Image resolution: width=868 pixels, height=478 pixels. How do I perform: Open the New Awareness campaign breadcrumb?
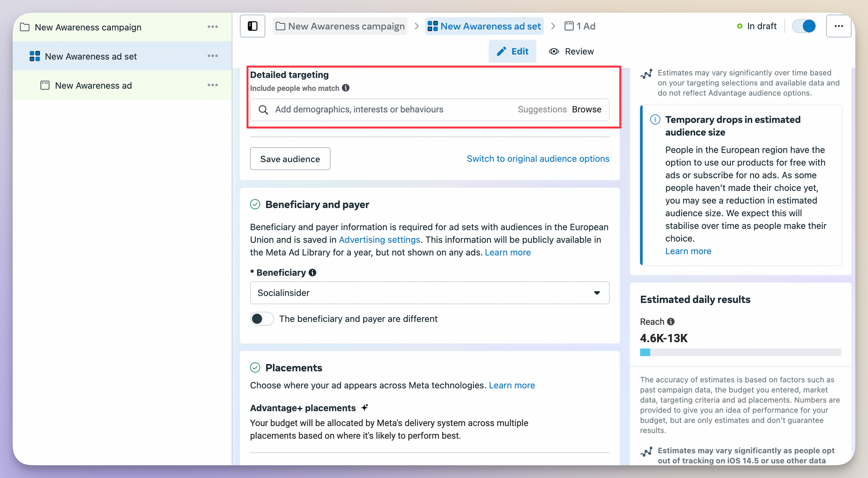[x=340, y=26]
